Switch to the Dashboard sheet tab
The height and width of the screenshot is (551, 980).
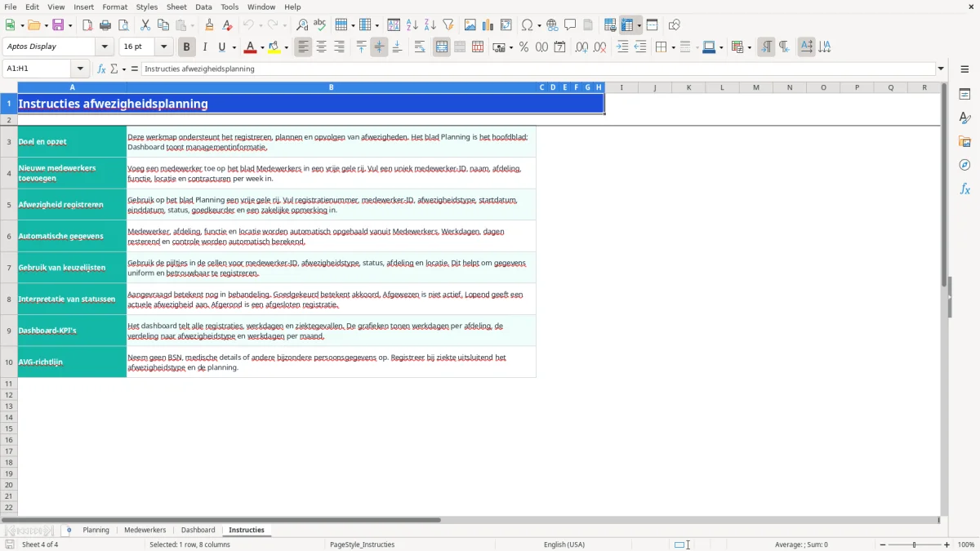point(198,531)
